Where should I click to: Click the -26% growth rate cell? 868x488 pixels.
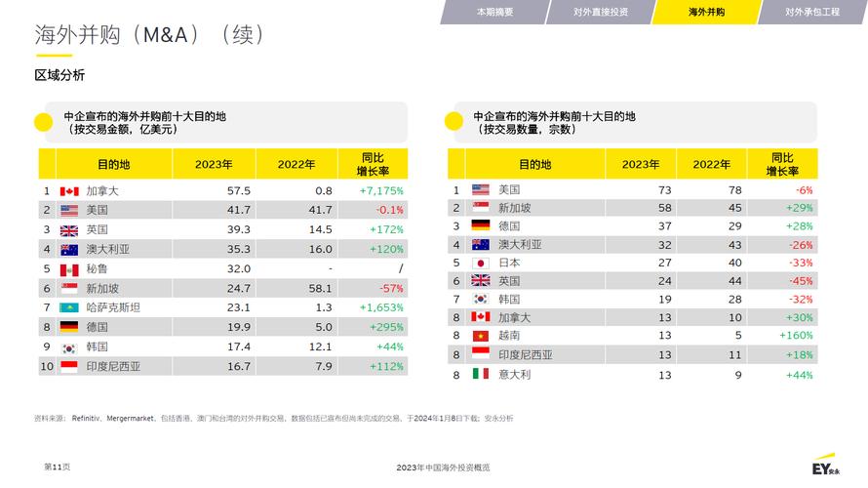(801, 245)
